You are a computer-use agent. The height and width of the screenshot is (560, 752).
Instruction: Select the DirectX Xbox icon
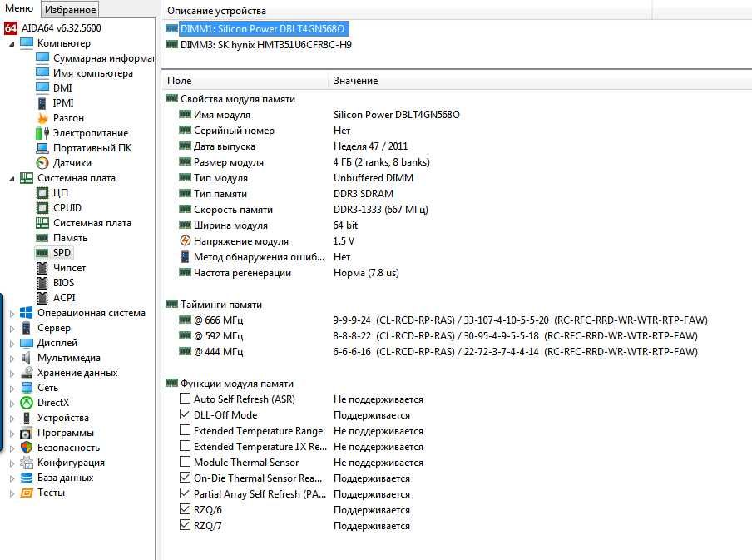click(27, 403)
